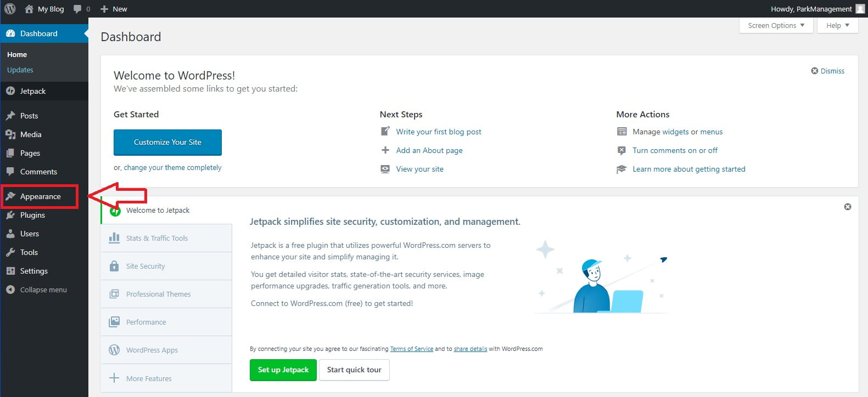This screenshot has height=397, width=868.
Task: Click the WordPress logo in admin bar
Action: [x=10, y=9]
